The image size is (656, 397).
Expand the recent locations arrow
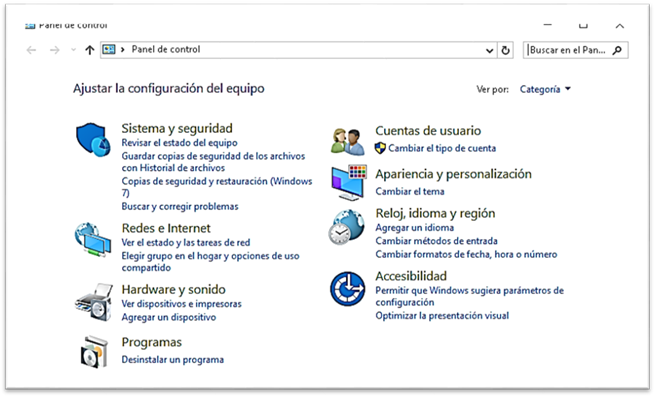point(73,50)
